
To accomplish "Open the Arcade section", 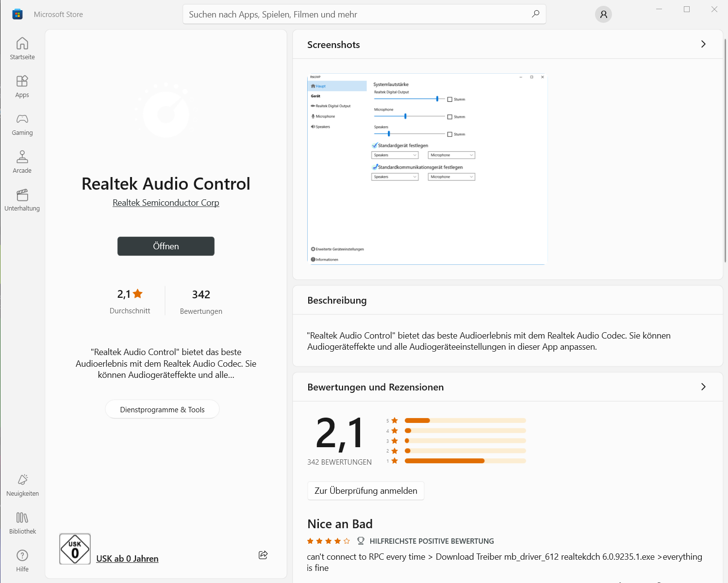I will (22, 162).
